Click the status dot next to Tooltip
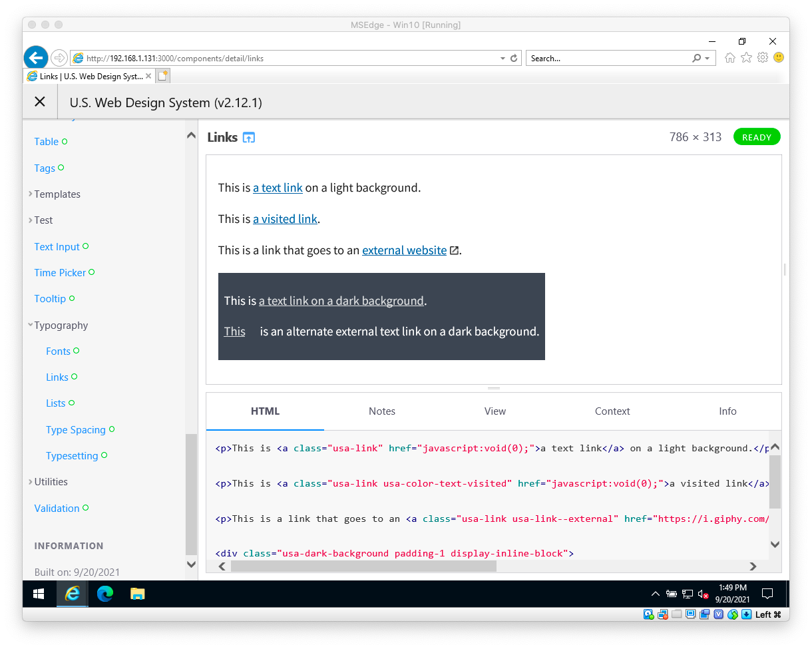This screenshot has height=649, width=812. tap(72, 298)
